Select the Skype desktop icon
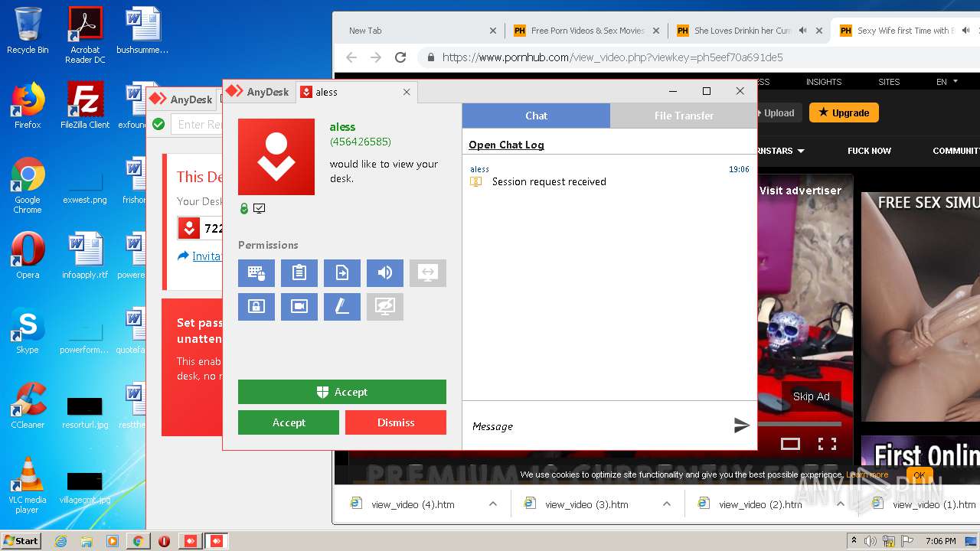 [28, 331]
